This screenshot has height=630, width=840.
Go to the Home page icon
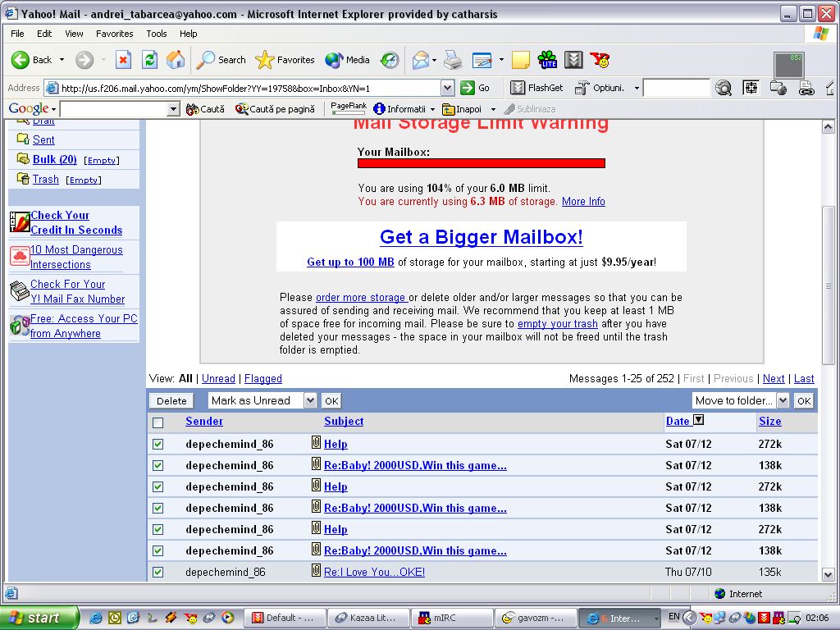[176, 60]
